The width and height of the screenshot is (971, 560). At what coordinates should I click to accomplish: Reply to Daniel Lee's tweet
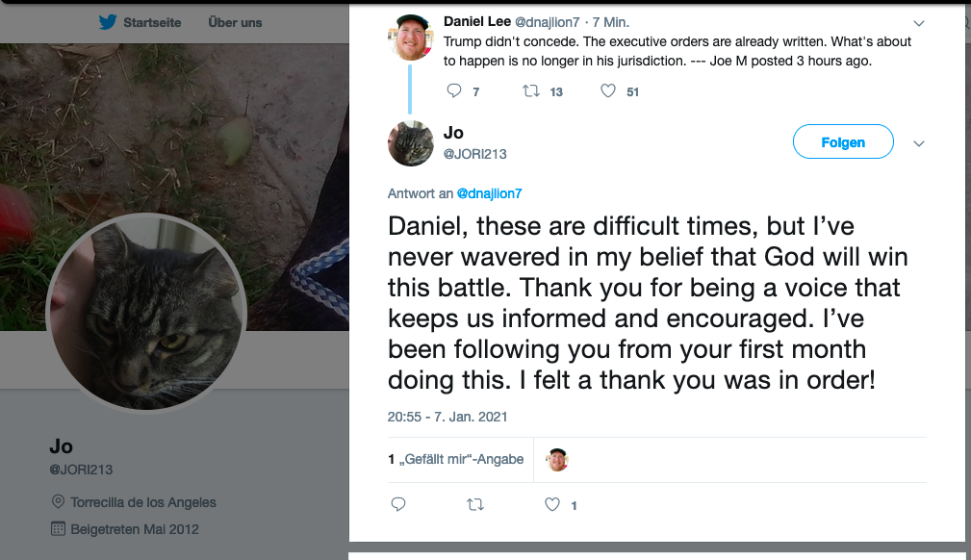(x=455, y=91)
